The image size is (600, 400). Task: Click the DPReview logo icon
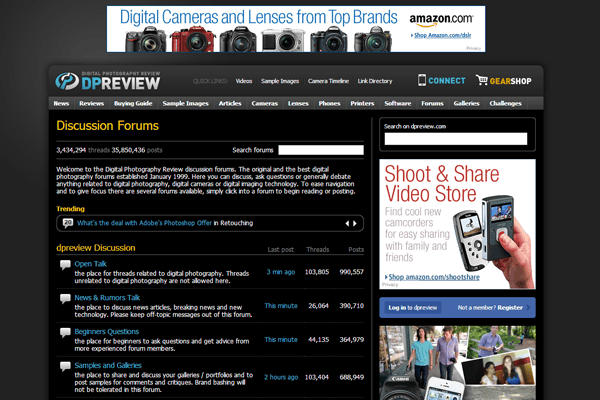pos(67,81)
